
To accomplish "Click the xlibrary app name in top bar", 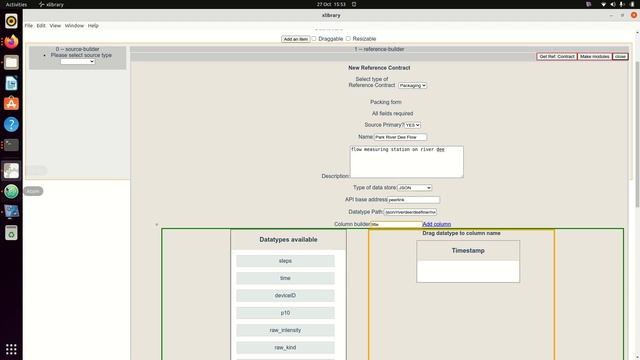I will point(51,4).
